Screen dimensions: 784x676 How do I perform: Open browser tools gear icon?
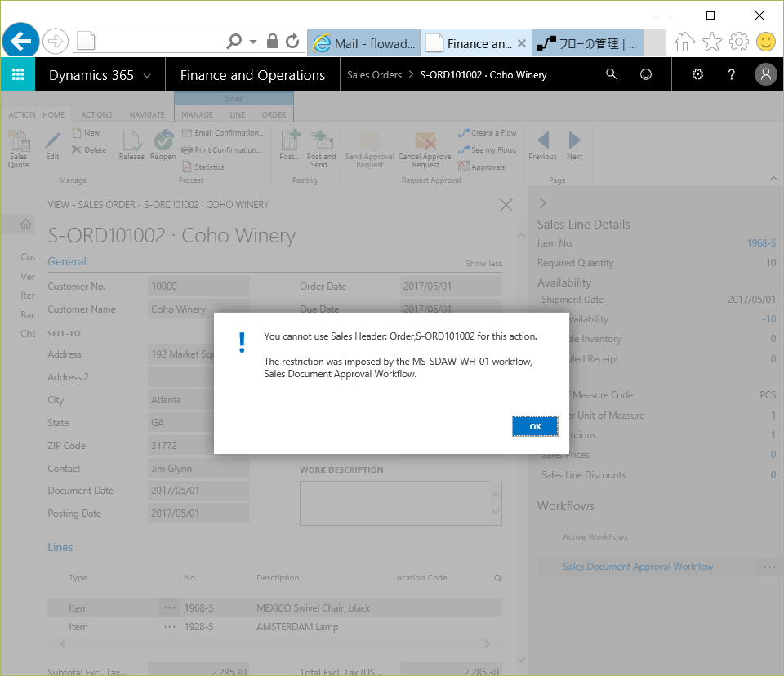tap(739, 42)
